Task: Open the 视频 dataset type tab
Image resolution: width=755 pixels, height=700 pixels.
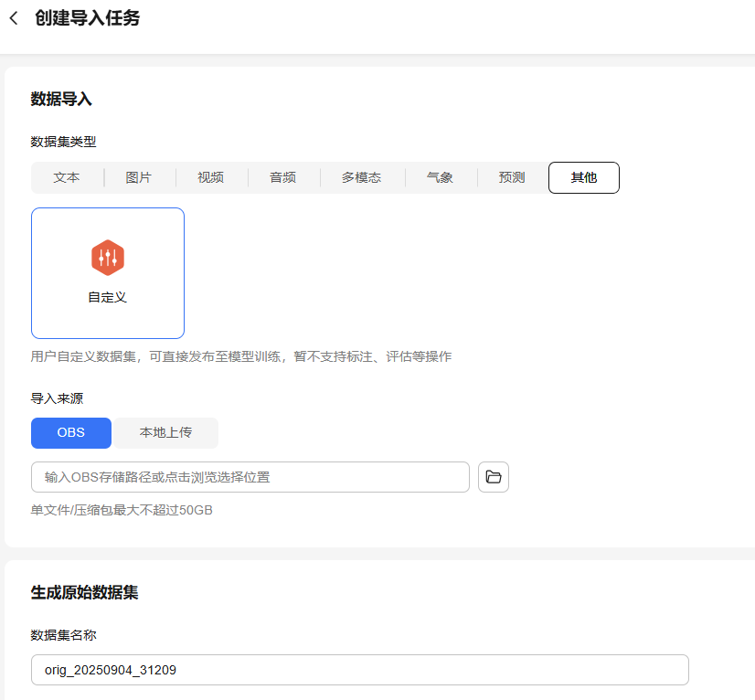Action: coord(209,177)
